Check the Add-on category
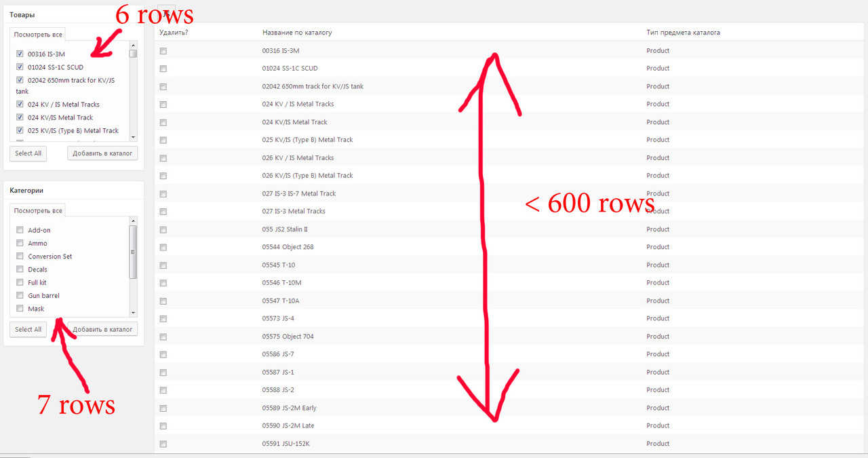This screenshot has height=458, width=868. pos(20,230)
